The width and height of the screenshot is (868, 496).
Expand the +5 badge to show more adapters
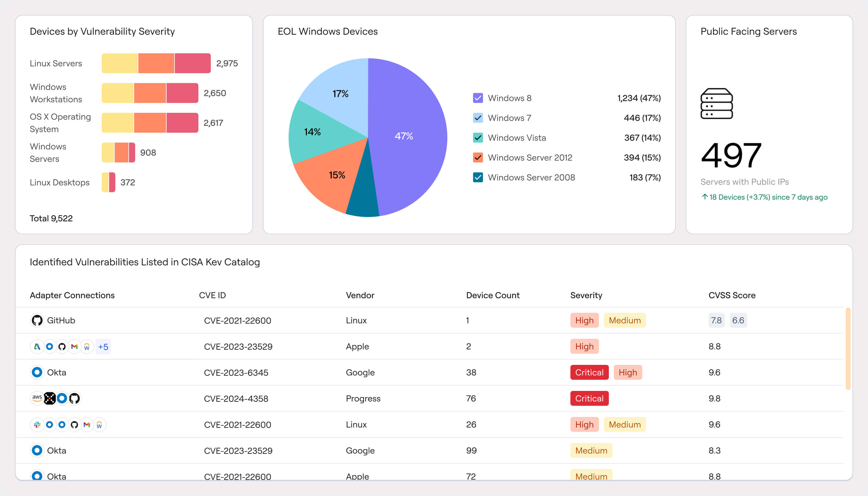click(x=103, y=347)
